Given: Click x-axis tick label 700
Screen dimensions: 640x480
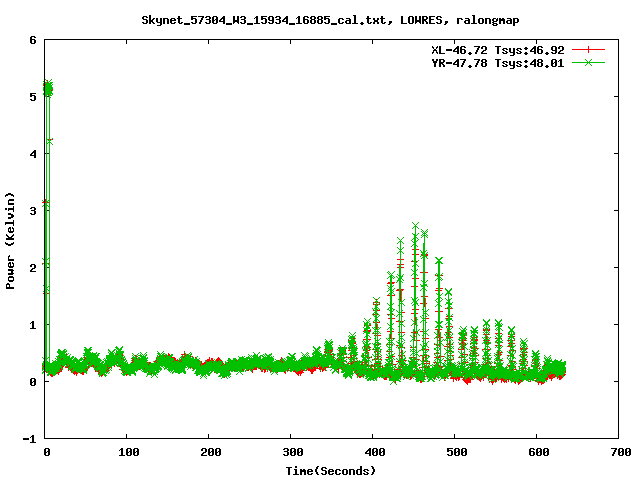Looking at the screenshot, I should pos(621,452).
